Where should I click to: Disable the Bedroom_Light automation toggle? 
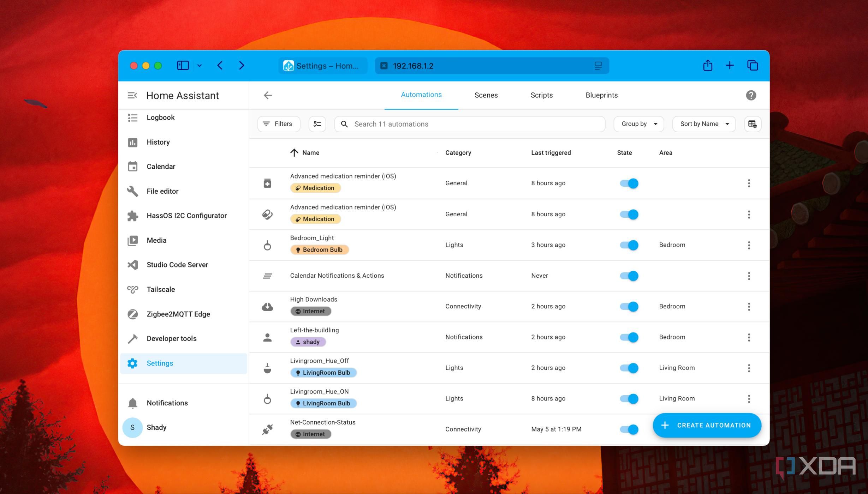coord(629,245)
